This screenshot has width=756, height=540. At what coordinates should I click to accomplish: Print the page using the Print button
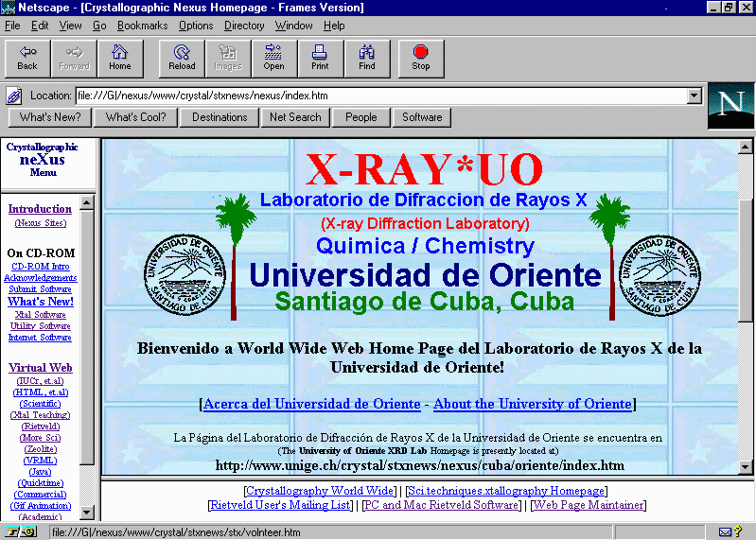tap(320, 59)
